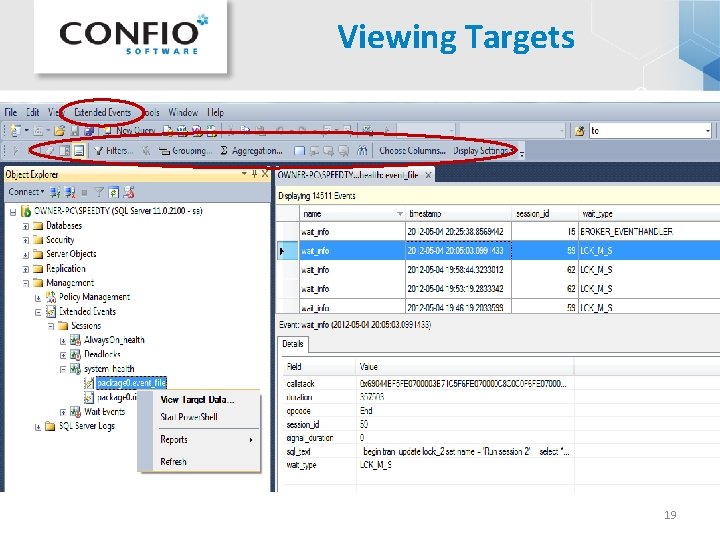Click the Refresh icon in Object Explorer toolbar

pyautogui.click(x=114, y=192)
